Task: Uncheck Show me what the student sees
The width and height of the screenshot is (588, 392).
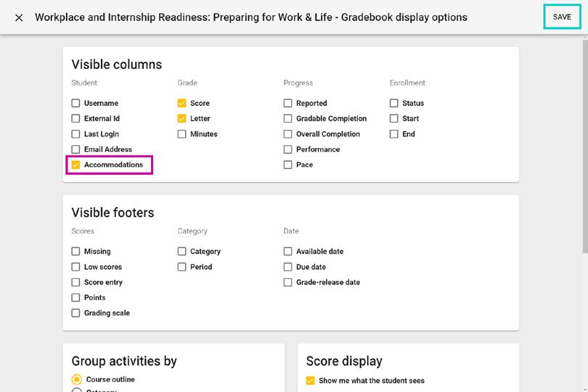Action: [x=310, y=380]
